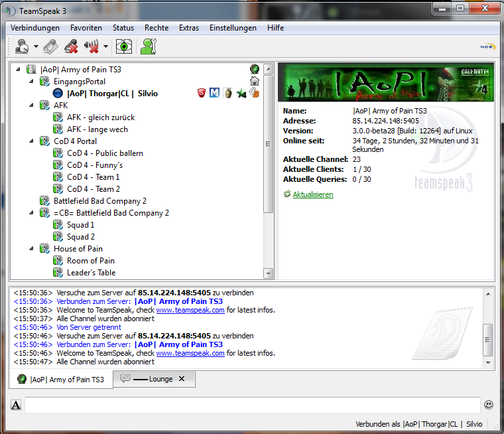Viewport: 504px width, 434px height.
Task: Select channel AFK - lange wech
Action: (x=97, y=129)
